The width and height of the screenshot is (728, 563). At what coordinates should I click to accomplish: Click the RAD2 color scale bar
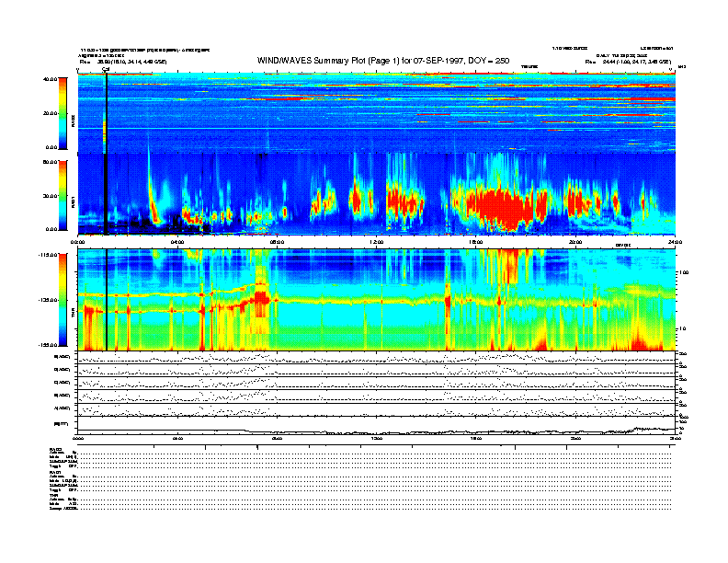[x=63, y=113]
